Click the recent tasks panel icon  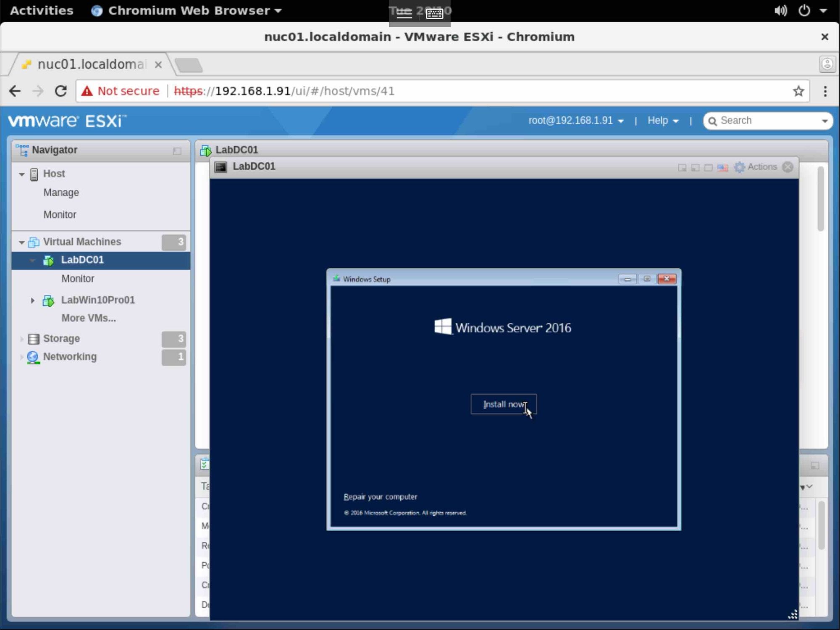click(205, 464)
